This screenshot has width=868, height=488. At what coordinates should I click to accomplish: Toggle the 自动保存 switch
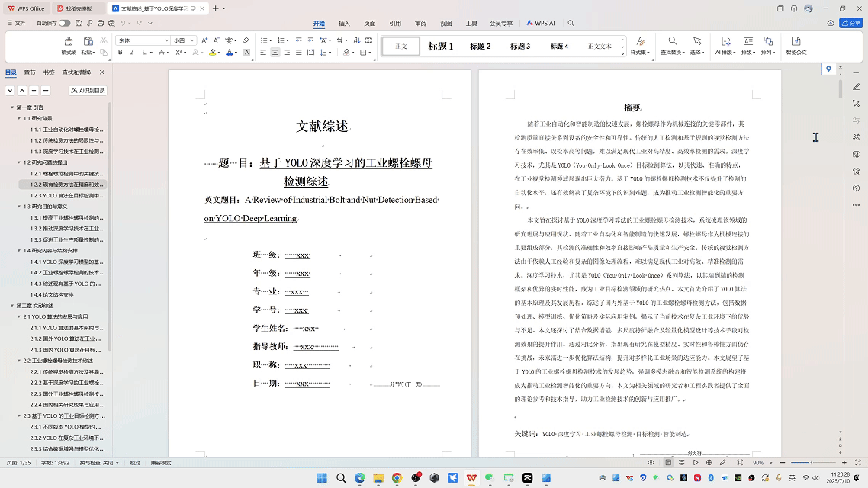[64, 24]
